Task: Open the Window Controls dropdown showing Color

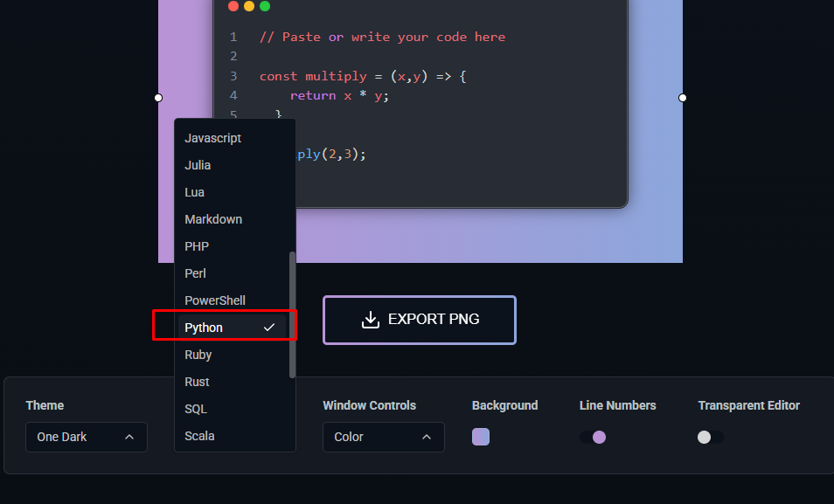Action: [x=383, y=437]
